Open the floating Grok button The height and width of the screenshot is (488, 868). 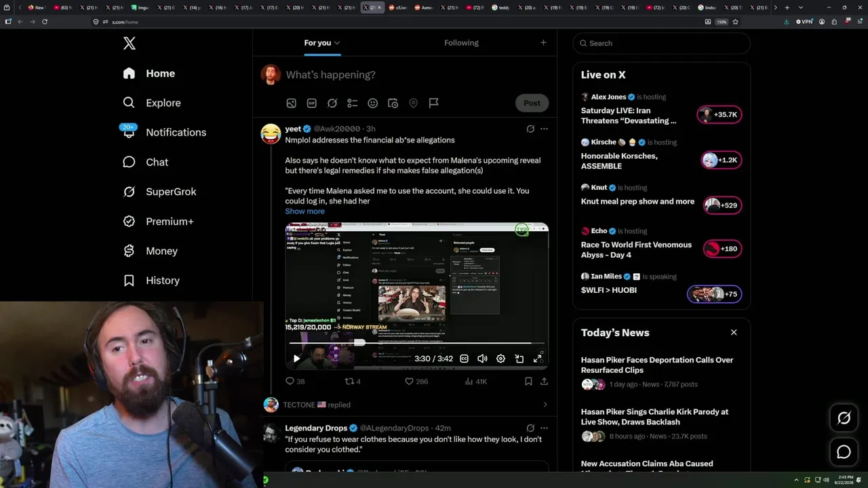(x=844, y=418)
